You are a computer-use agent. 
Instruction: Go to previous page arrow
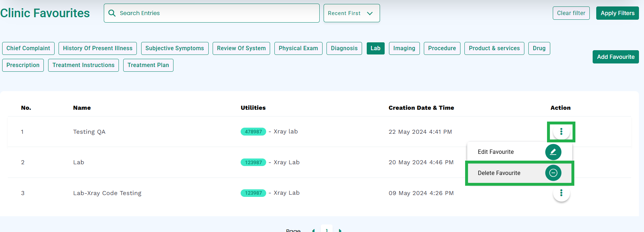point(313,230)
